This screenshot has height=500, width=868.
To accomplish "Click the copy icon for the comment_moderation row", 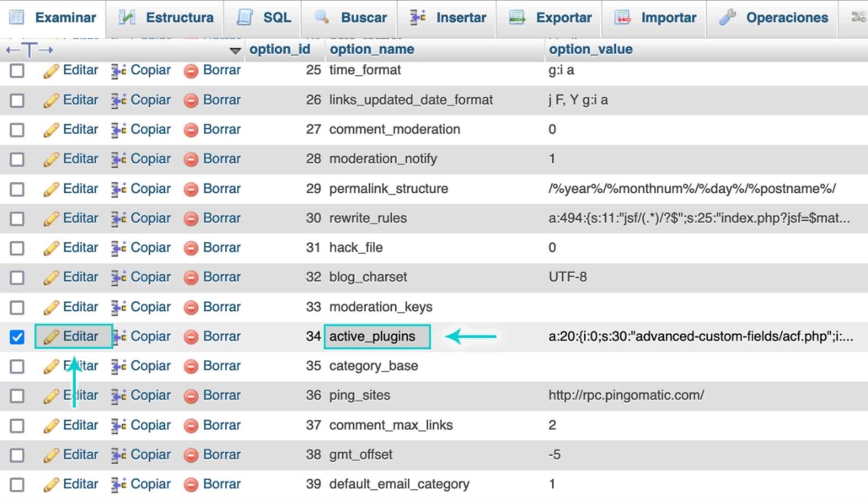I will click(x=119, y=130).
